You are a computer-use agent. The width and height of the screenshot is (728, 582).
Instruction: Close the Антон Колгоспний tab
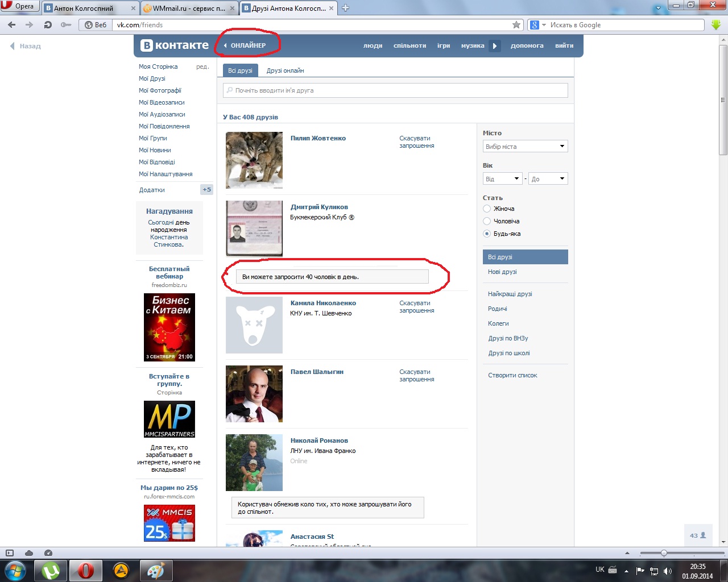coord(134,9)
